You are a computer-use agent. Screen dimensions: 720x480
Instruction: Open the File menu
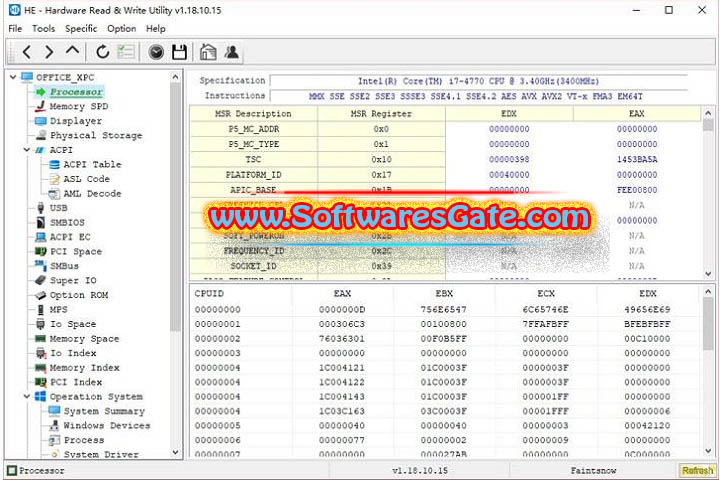15,28
